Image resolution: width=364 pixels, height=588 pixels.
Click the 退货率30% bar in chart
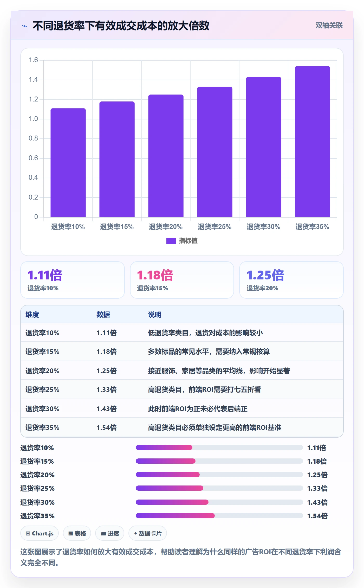click(264, 147)
